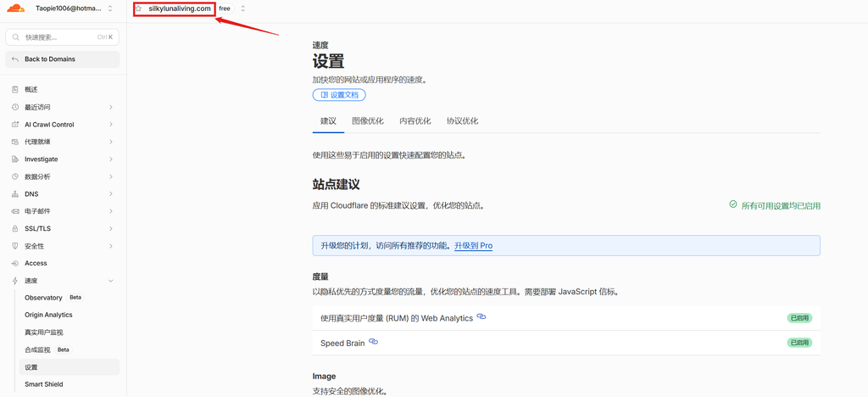Click the green check circle icon
The image size is (868, 397).
click(733, 205)
